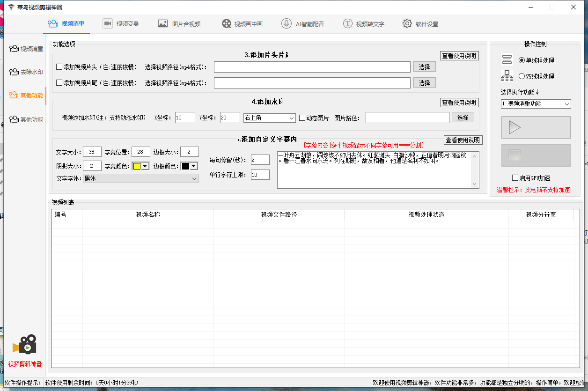
Task: Click the single-thread stacked bars icon
Action: [507, 60]
